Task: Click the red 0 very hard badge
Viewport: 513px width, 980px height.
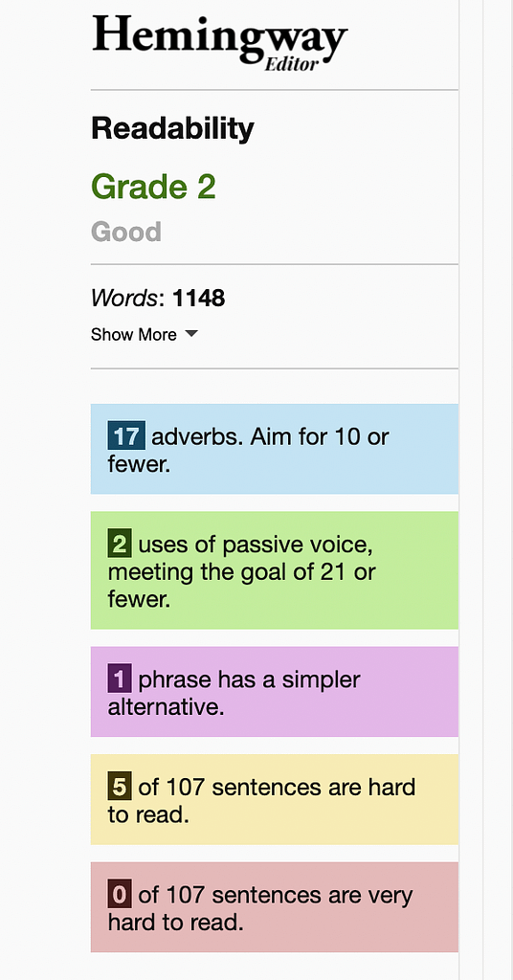Action: [120, 895]
